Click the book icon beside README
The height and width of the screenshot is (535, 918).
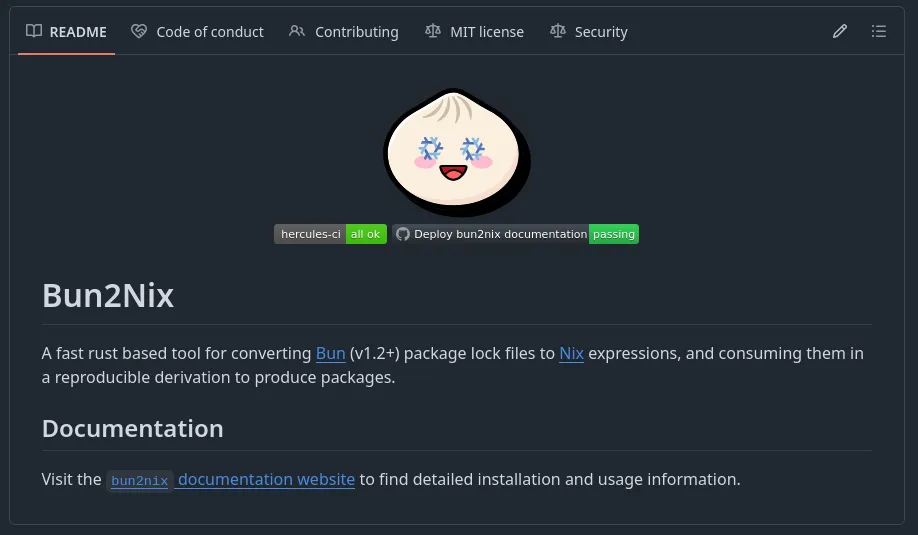click(x=34, y=31)
